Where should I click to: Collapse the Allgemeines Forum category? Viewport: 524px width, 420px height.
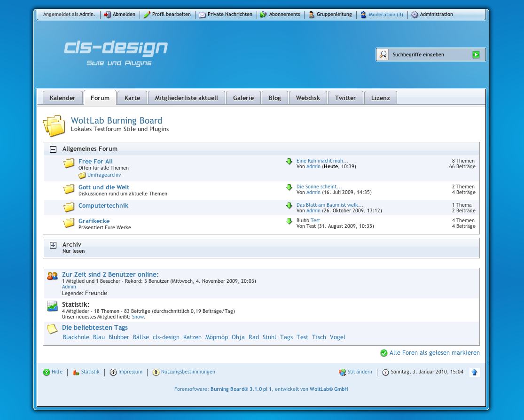click(x=53, y=149)
